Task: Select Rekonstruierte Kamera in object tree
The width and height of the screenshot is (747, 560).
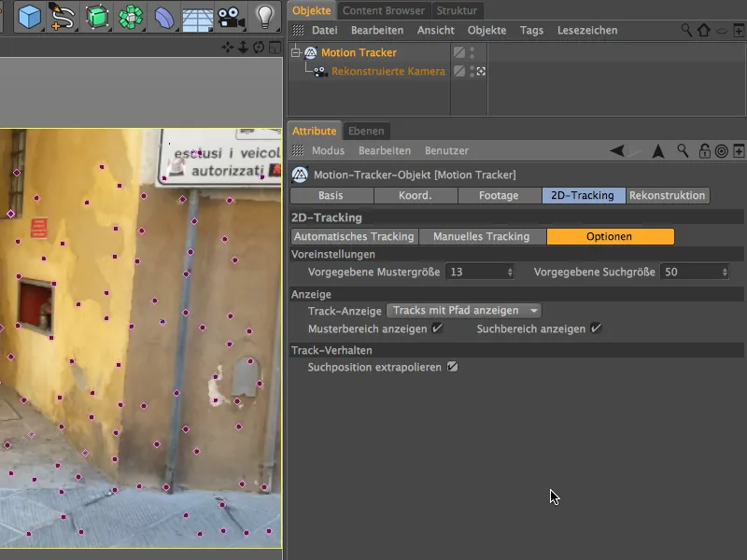Action: point(388,72)
